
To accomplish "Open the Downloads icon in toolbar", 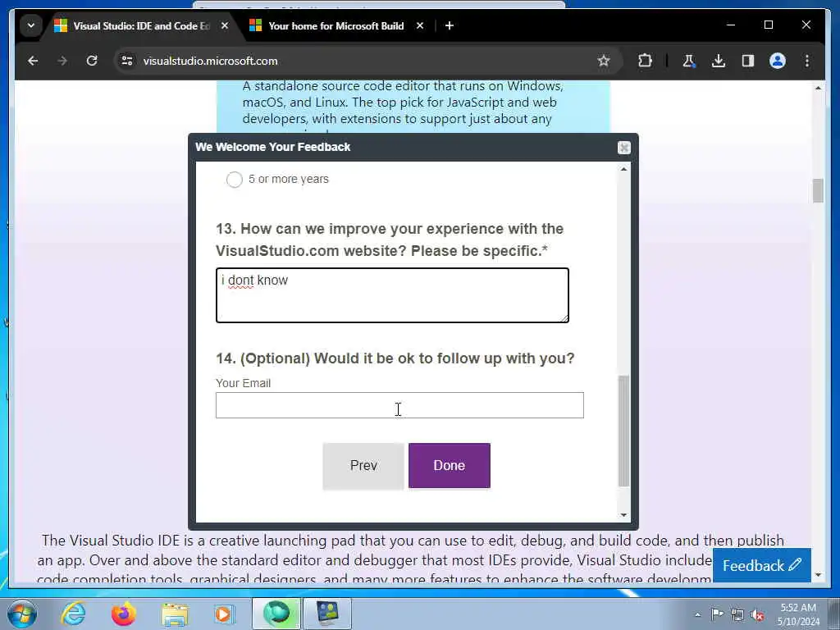I will tap(719, 61).
